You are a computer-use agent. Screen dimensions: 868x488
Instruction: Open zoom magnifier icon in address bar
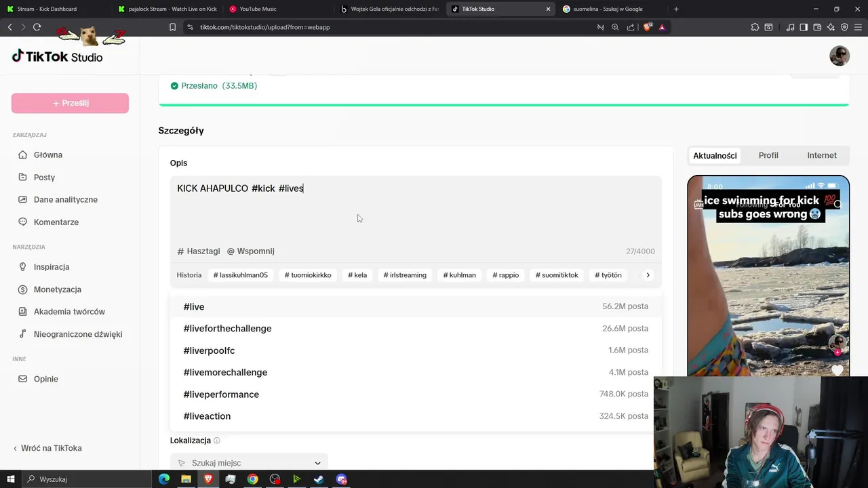615,27
